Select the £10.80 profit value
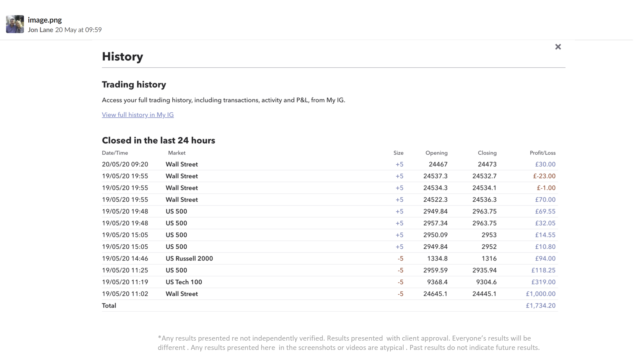The height and width of the screenshot is (362, 644). click(x=545, y=247)
